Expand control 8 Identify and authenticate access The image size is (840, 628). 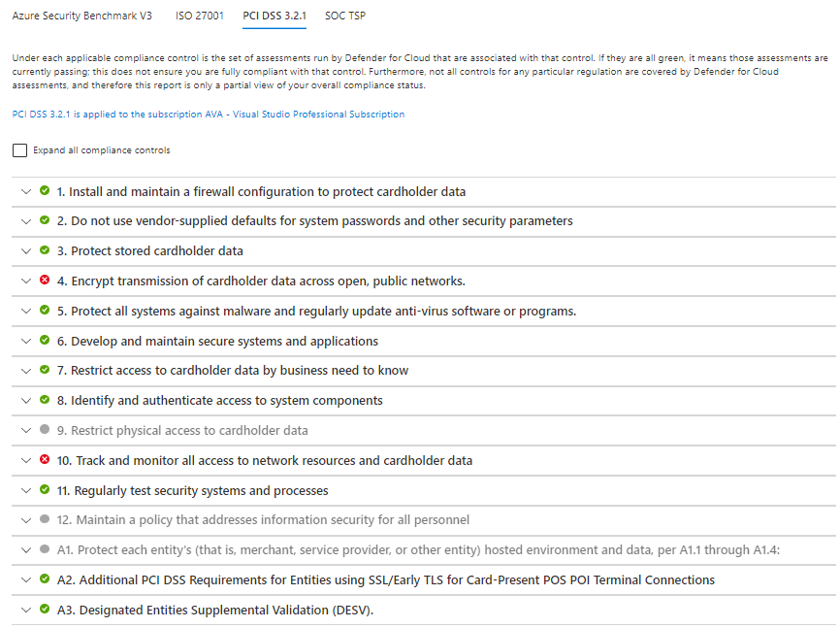pyautogui.click(x=26, y=400)
